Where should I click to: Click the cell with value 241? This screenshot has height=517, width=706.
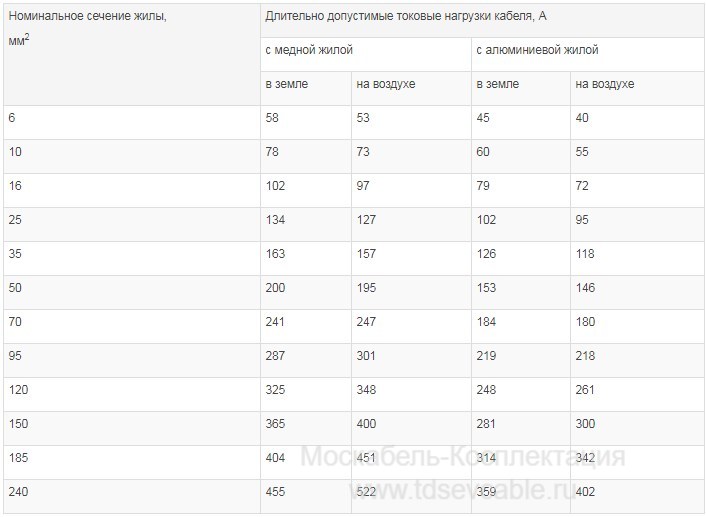[x=275, y=322]
